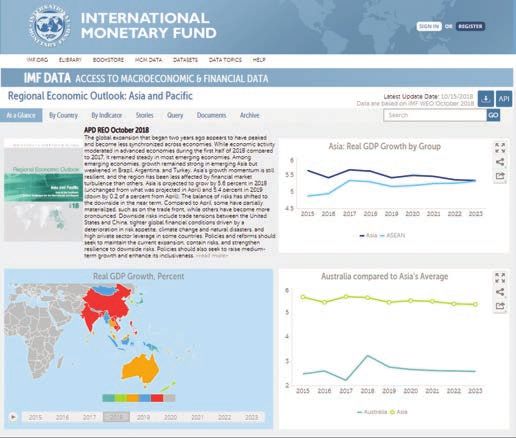Image resolution: width=516 pixels, height=438 pixels.
Task: Open the Stories tab
Action: [x=144, y=115]
